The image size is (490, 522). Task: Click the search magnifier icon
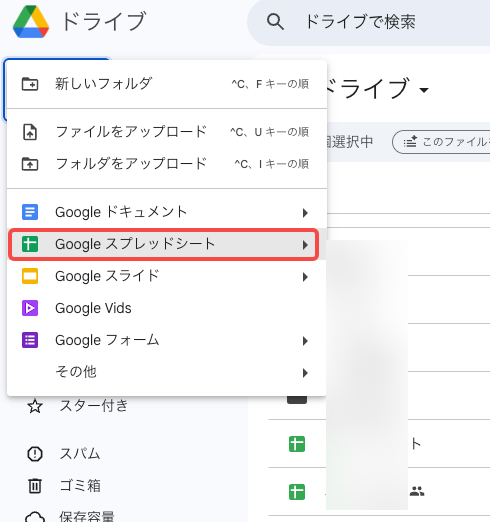click(275, 22)
